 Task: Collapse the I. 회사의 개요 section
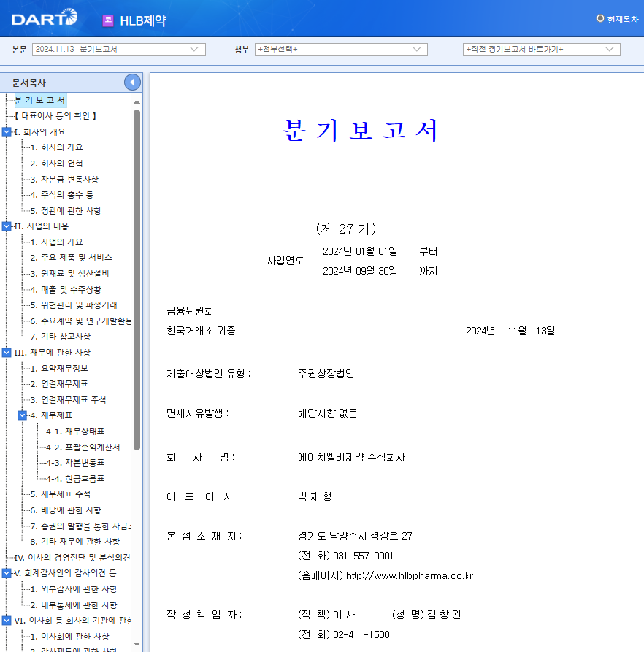(7, 132)
